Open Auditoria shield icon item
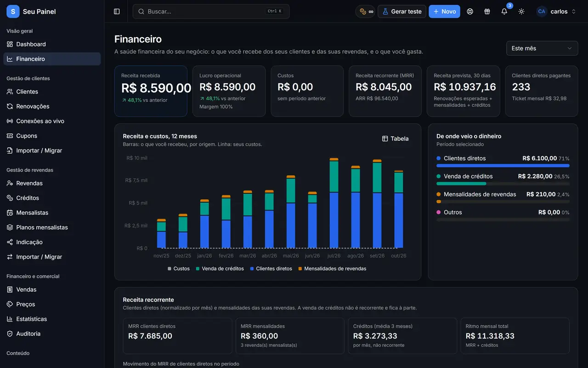This screenshot has width=588, height=368. pyautogui.click(x=52, y=333)
